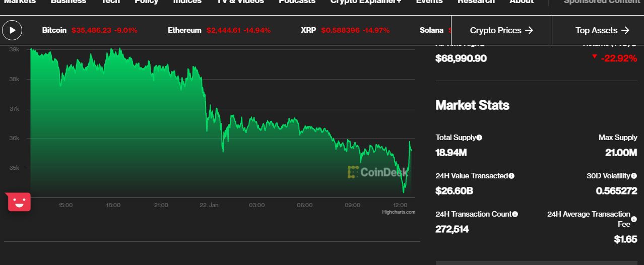The width and height of the screenshot is (644, 265).
Task: Click the 21.00M max supply value
Action: click(621, 152)
